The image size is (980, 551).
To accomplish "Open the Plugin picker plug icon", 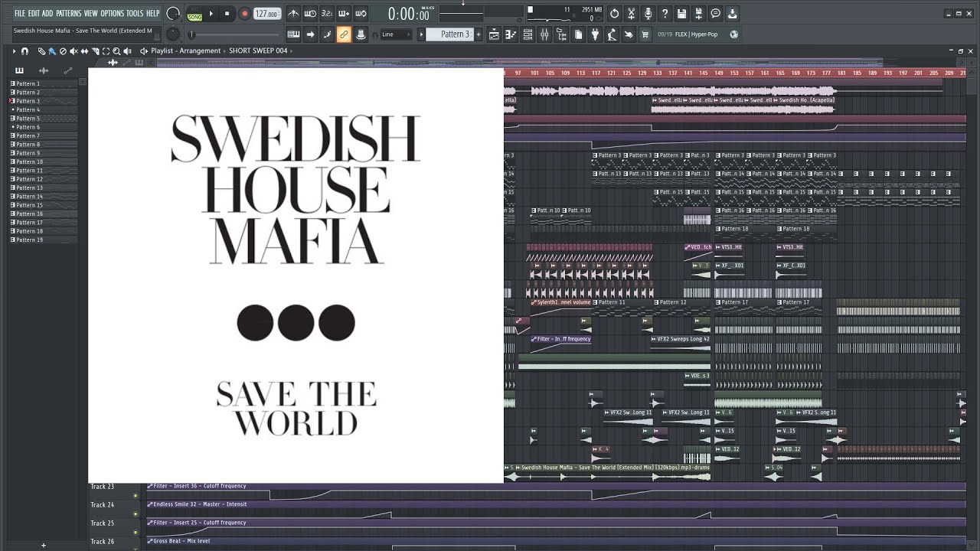I will [x=595, y=34].
